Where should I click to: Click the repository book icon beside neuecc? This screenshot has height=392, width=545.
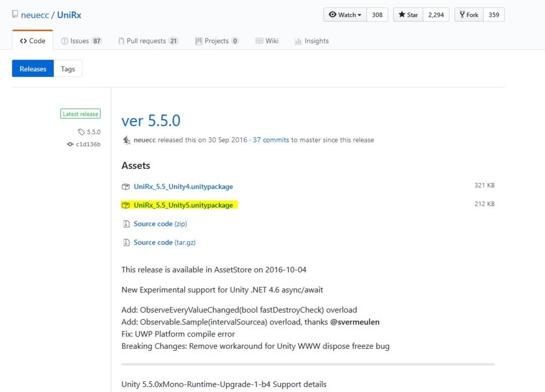(x=14, y=14)
